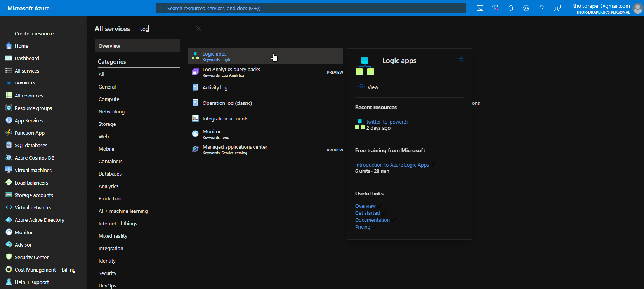Click the user account avatar
The image size is (644, 289).
(637, 8)
